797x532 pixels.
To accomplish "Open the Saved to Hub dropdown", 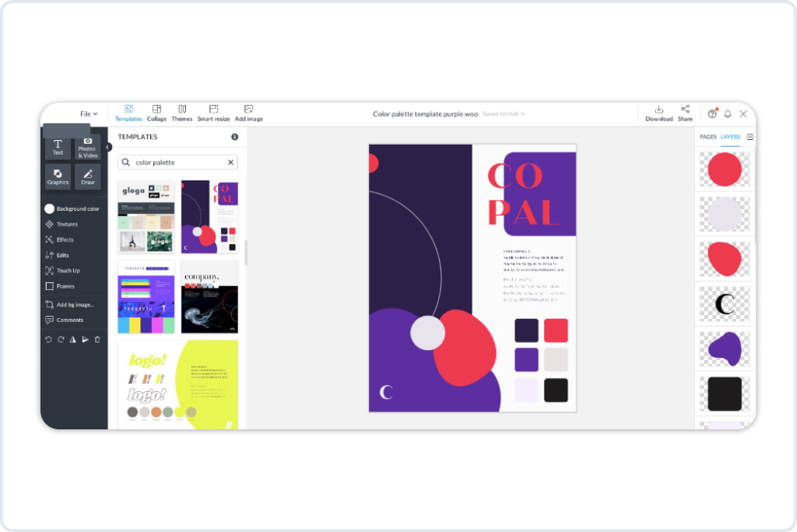I will (504, 114).
